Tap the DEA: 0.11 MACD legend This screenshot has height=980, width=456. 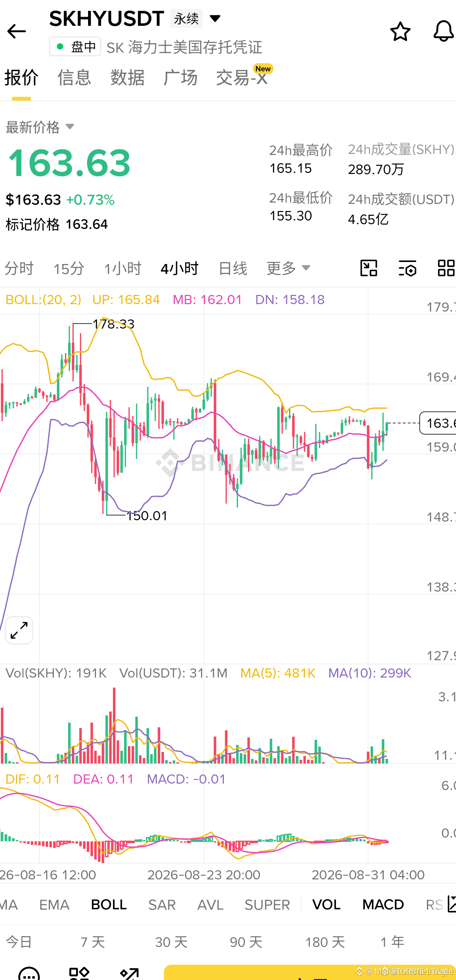click(x=103, y=779)
